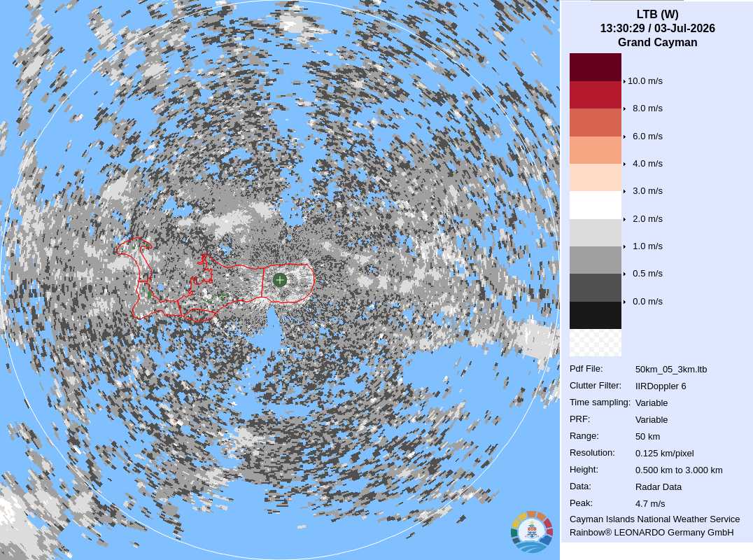This screenshot has height=560, width=753.
Task: Click the Grand Cayman location label
Action: tap(657, 42)
